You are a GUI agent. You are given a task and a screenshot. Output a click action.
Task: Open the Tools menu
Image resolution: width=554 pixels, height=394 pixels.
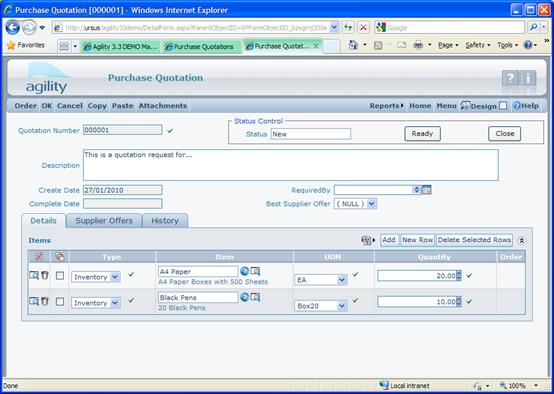(x=507, y=45)
